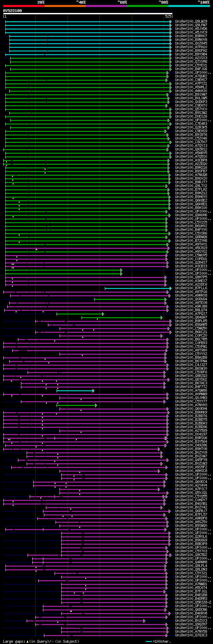Image resolution: width=213 pixels, height=644 pixels.
Task: Open hit UniRef100_A5JVD6
Action: coord(191,29)
